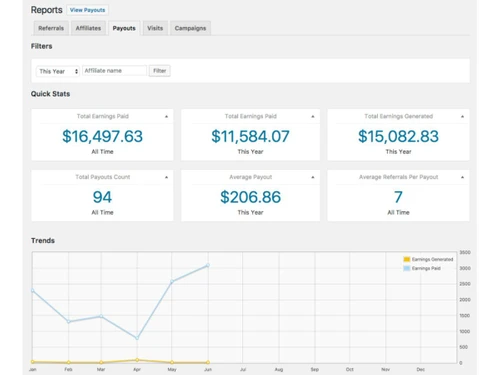
Task: Click the Jul label on the chart axis
Action: [243, 369]
